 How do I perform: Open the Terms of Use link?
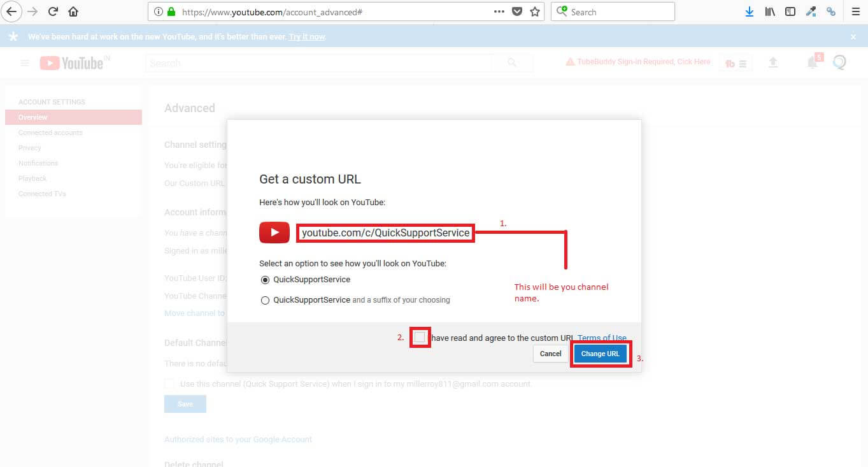click(x=601, y=338)
